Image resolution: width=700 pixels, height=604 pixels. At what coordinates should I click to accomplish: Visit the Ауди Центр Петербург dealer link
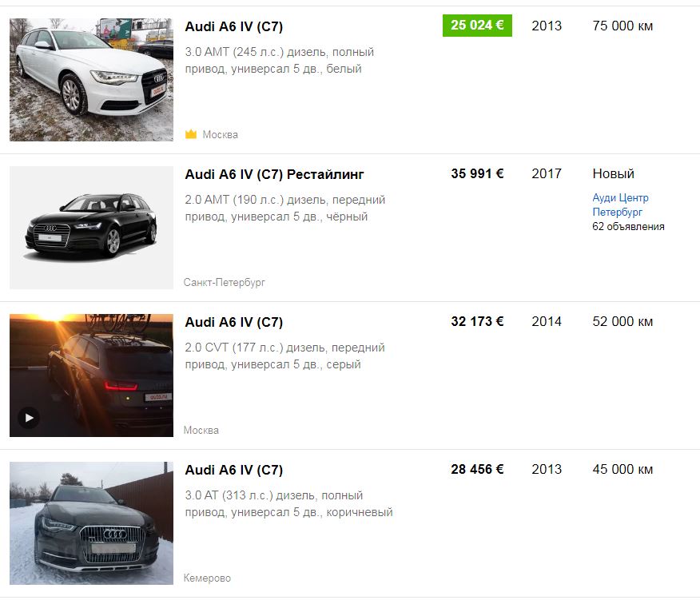tap(620, 205)
